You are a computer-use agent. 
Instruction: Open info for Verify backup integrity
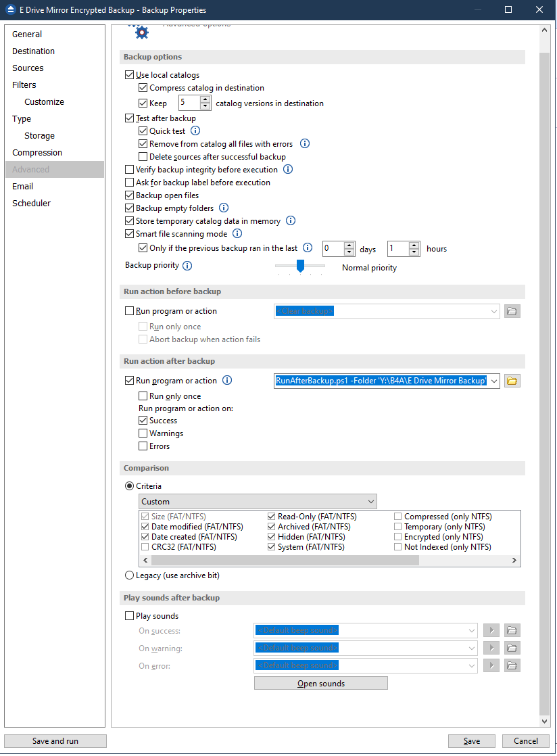(288, 169)
